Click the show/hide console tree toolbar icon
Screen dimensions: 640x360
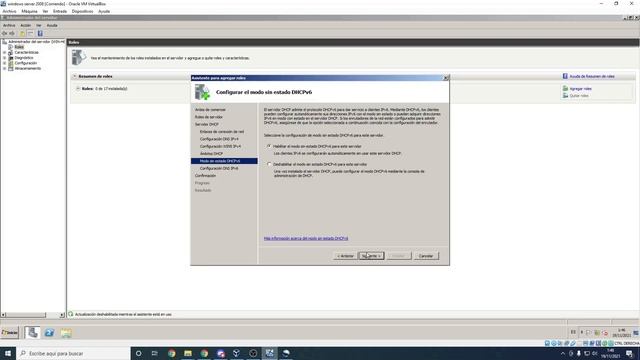point(30,33)
